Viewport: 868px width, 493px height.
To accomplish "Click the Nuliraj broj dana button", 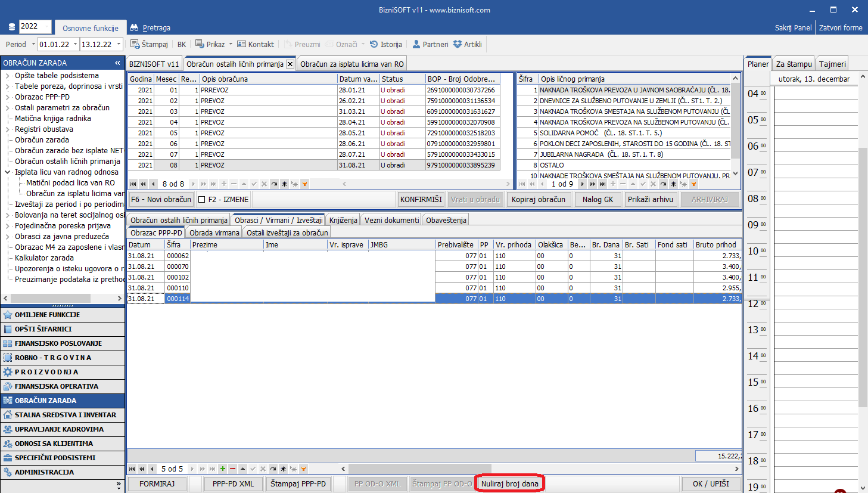I will point(509,483).
